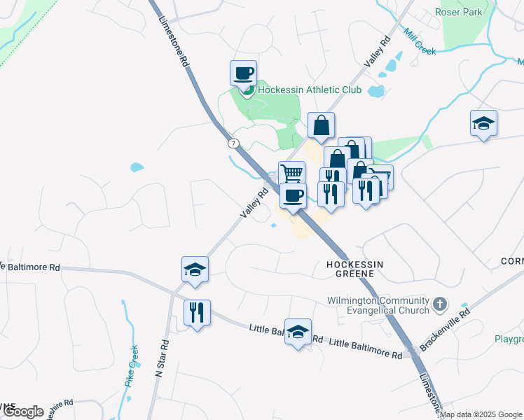
Task: Click the Route 7 highway shield
Action: [x=233, y=143]
